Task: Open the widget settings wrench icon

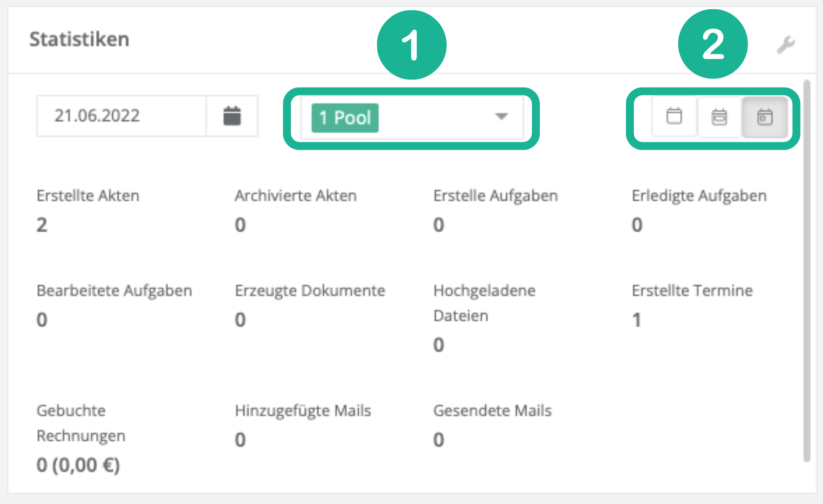Action: (x=785, y=45)
